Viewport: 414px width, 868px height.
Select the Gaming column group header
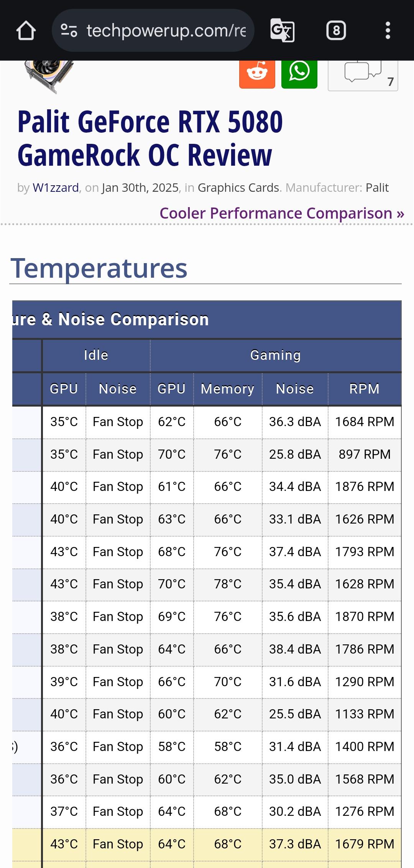(276, 355)
